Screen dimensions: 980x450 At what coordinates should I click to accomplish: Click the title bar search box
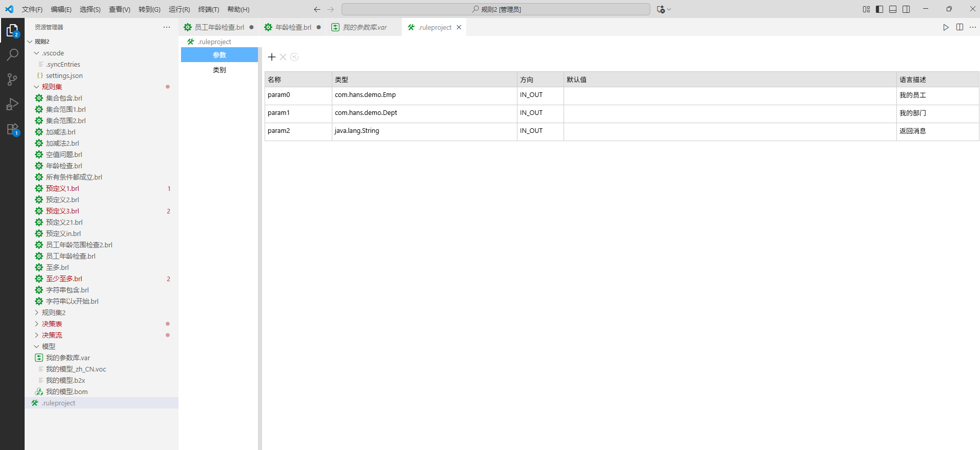495,9
